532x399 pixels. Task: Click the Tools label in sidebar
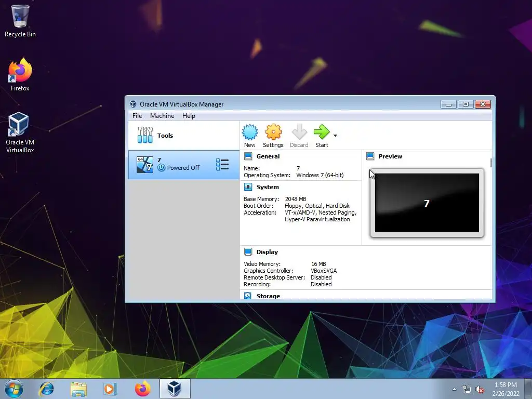[x=165, y=136]
